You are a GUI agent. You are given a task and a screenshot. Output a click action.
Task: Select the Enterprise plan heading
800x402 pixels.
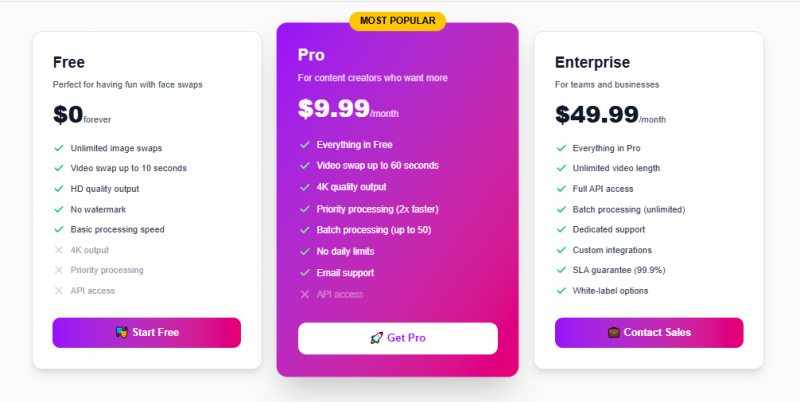coord(592,62)
